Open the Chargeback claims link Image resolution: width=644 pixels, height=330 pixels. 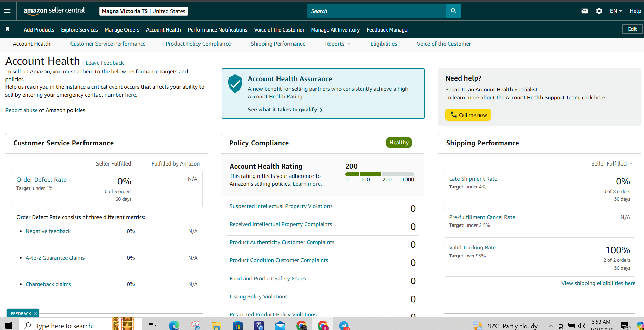coord(48,284)
